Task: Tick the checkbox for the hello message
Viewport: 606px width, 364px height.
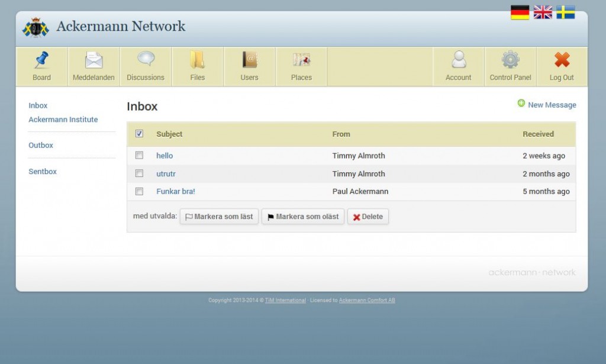Action: [139, 156]
